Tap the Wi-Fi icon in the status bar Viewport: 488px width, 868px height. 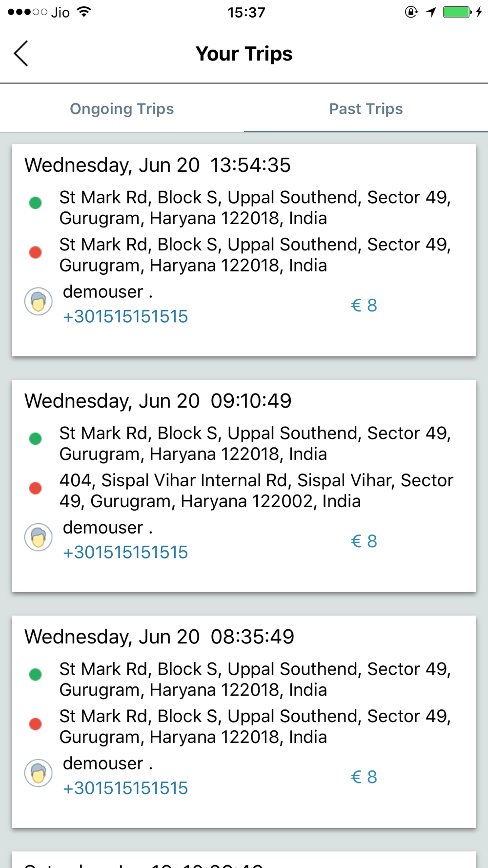pyautogui.click(x=84, y=12)
